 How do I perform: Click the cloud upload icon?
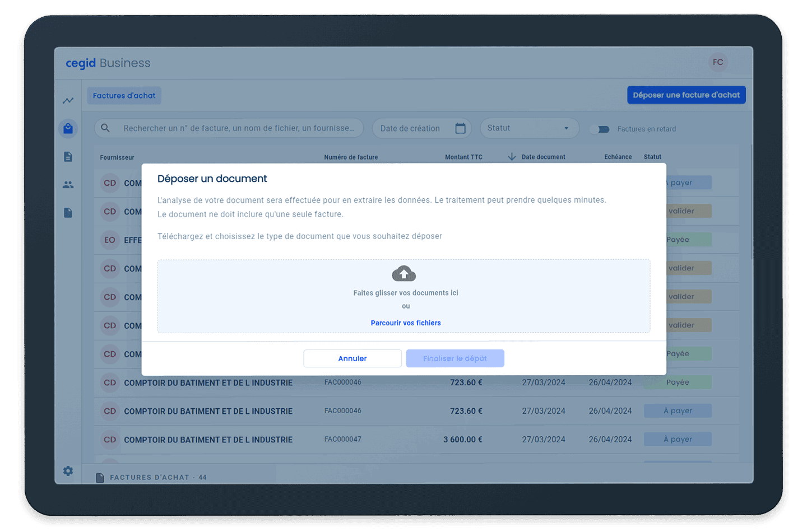[403, 274]
